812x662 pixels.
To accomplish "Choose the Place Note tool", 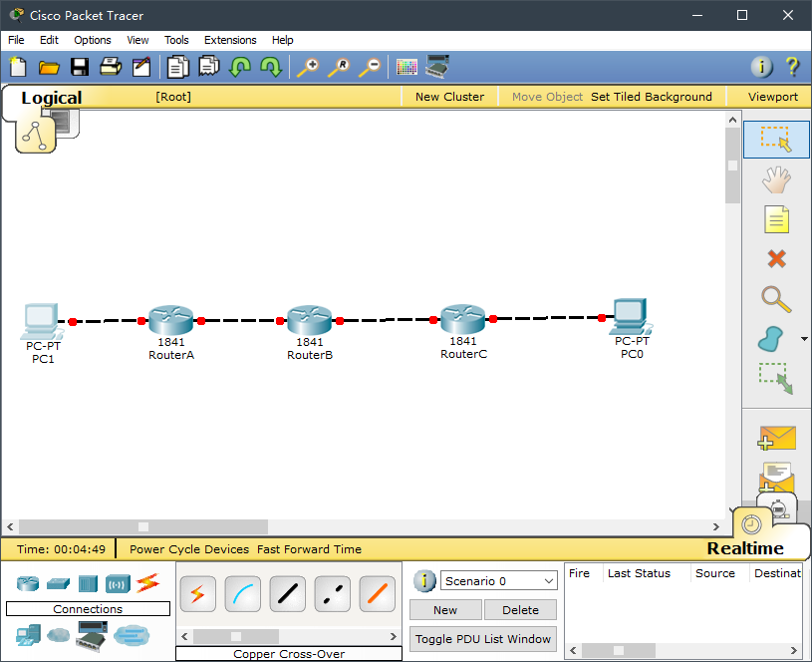I will tap(776, 219).
